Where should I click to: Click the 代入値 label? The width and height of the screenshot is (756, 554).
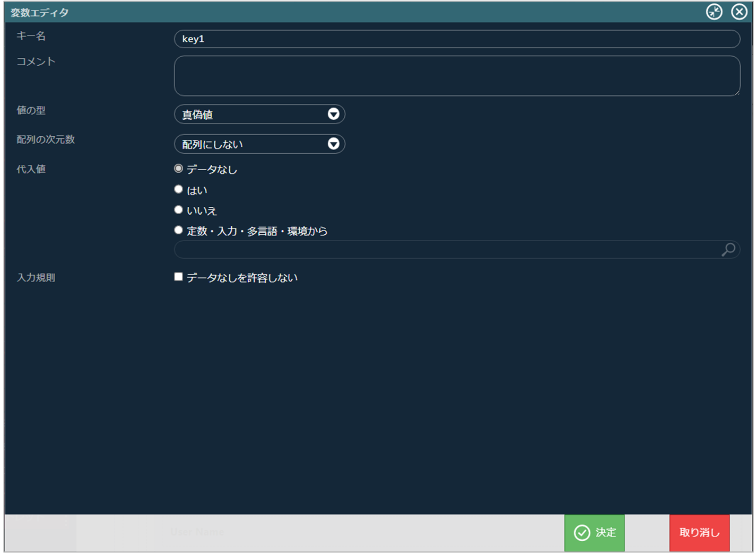click(x=31, y=169)
